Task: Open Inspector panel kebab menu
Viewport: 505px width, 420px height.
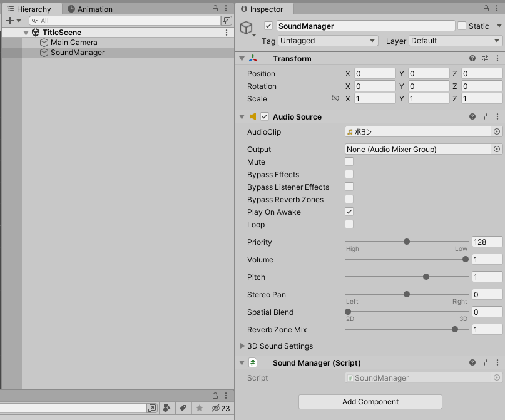Action: click(x=497, y=8)
